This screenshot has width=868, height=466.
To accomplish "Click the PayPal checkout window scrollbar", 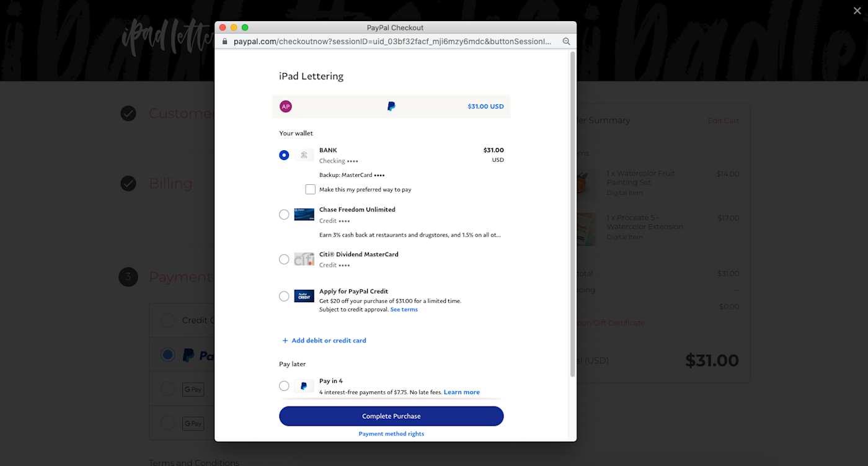I will pyautogui.click(x=572, y=214).
